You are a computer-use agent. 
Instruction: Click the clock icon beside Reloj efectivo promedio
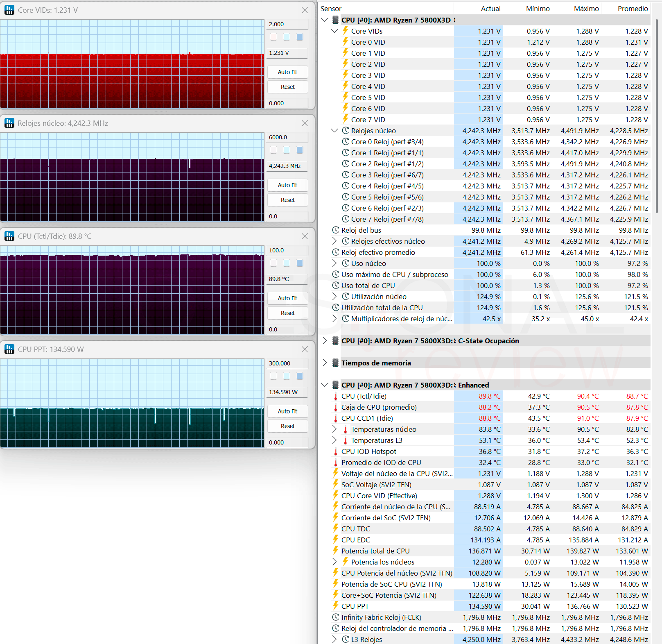pyautogui.click(x=336, y=252)
